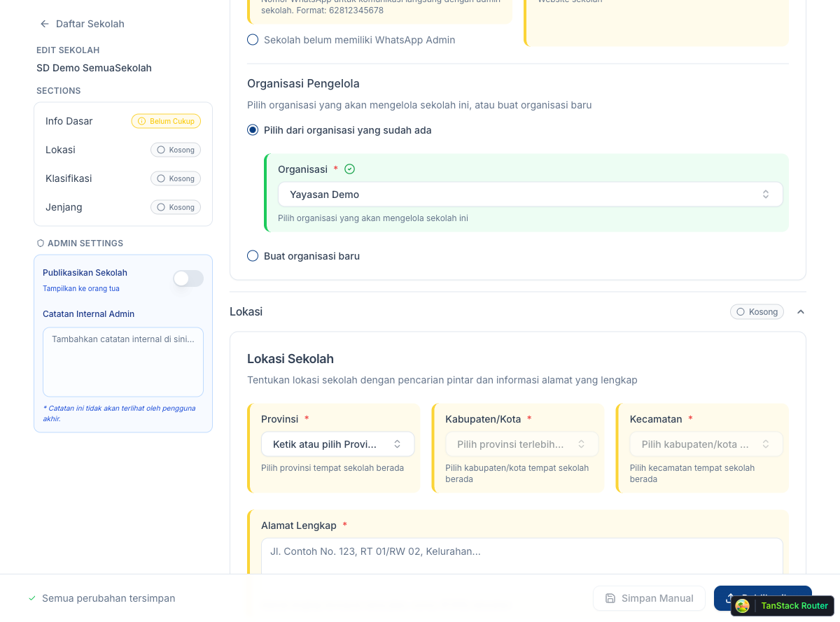Open the Lokasi section from sidebar
The image size is (840, 622).
(x=60, y=150)
